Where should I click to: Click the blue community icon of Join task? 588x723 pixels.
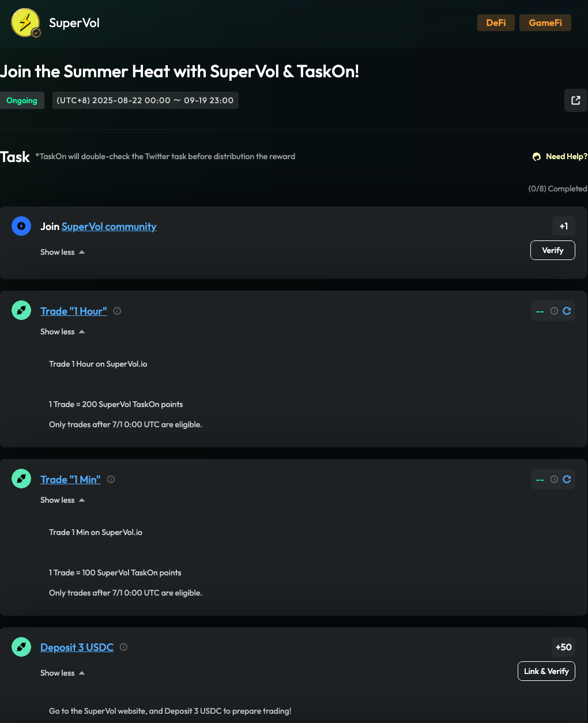(21, 227)
